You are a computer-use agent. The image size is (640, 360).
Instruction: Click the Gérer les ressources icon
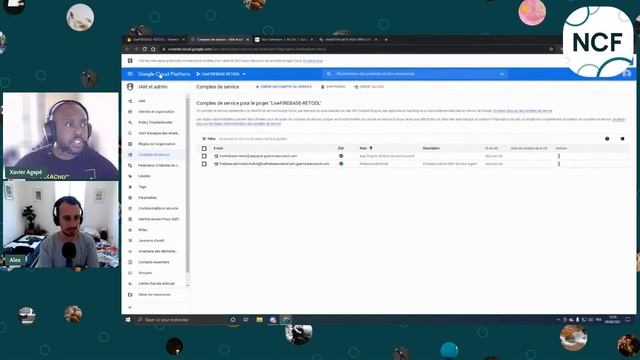pyautogui.click(x=130, y=294)
